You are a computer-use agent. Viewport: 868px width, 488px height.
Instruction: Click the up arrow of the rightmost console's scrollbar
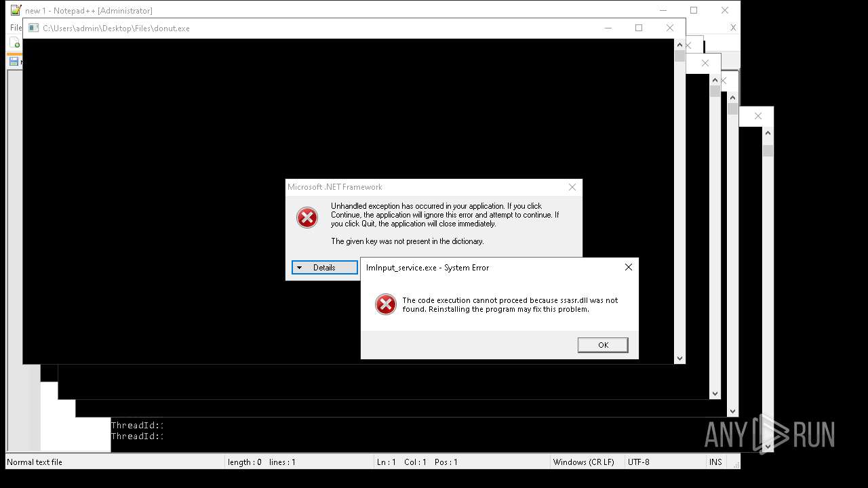coord(768,134)
